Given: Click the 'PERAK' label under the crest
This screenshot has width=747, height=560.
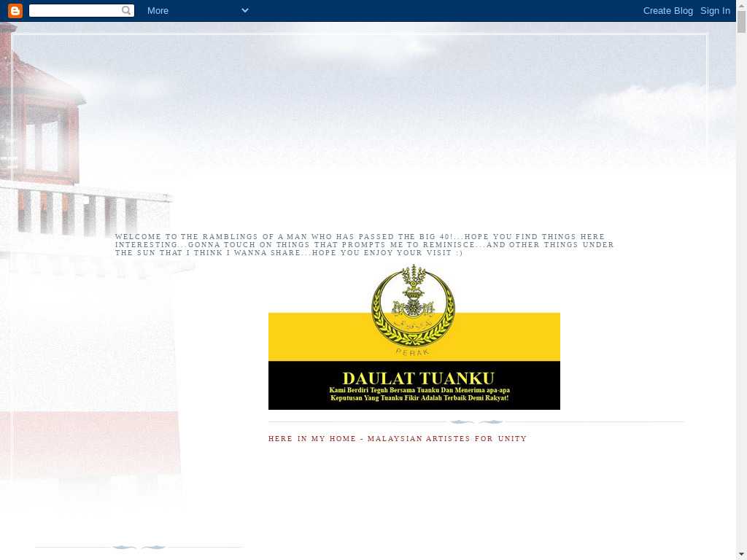Looking at the screenshot, I should tap(413, 352).
